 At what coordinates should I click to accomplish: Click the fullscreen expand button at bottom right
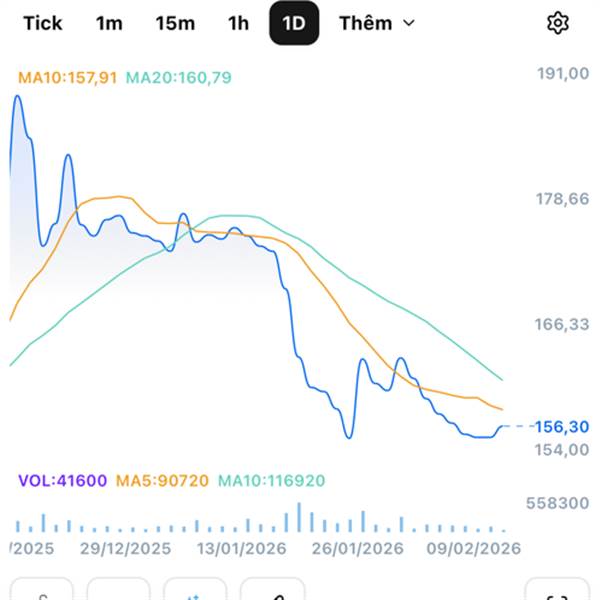point(557,592)
